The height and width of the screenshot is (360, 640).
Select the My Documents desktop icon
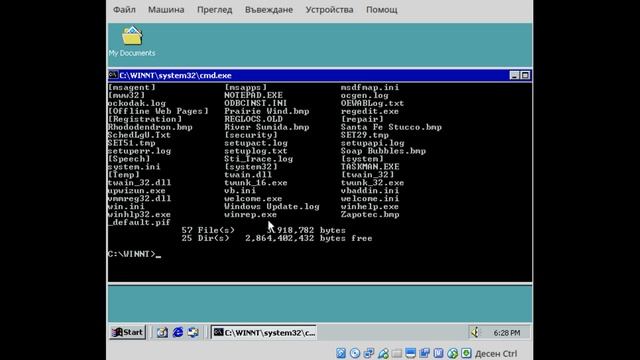pos(132,42)
